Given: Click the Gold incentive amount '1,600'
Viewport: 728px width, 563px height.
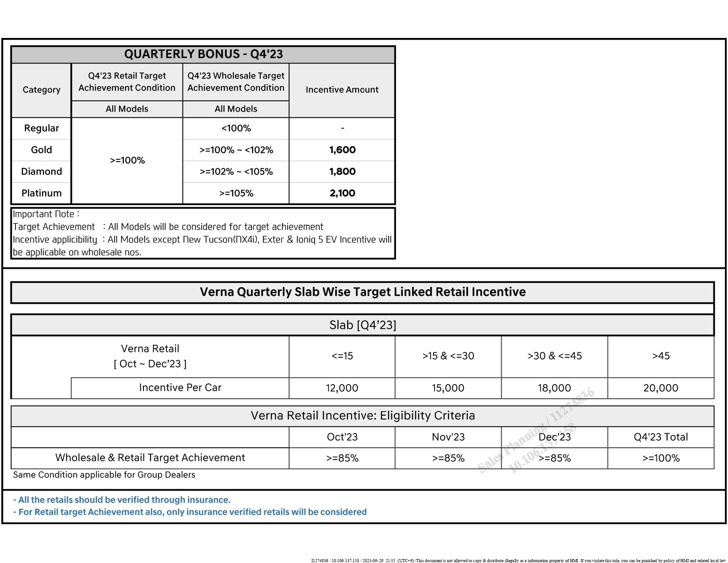Looking at the screenshot, I should 342,150.
